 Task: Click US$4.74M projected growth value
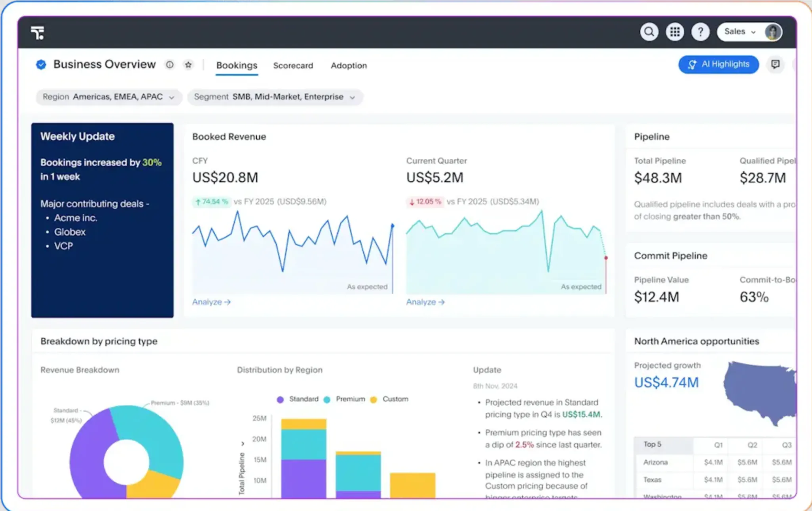666,382
